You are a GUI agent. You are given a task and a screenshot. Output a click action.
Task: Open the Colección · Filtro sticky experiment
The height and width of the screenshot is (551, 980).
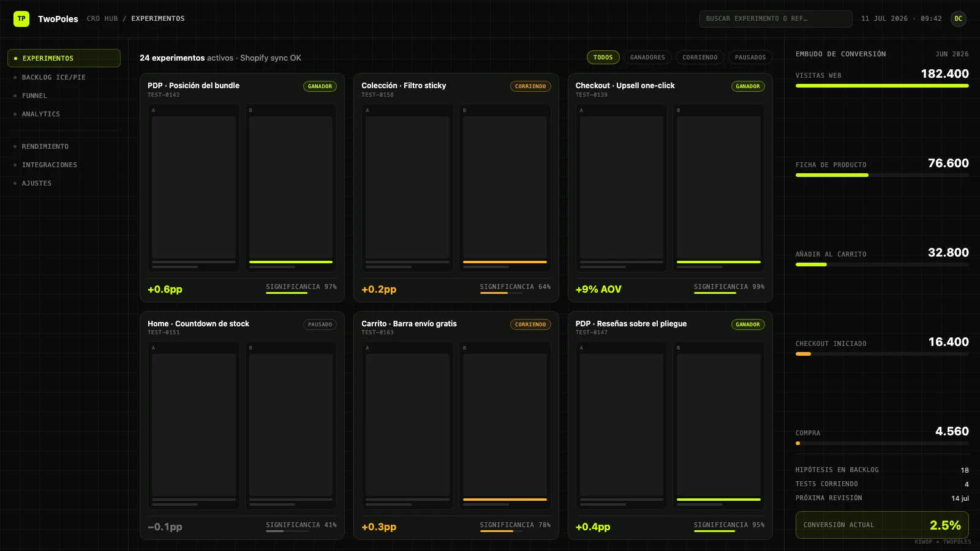[456, 188]
